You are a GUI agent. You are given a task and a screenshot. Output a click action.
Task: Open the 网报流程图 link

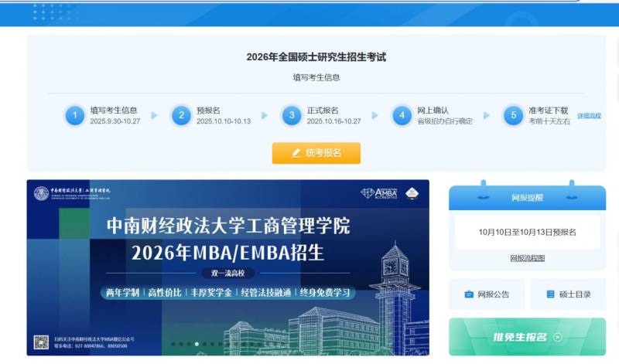pyautogui.click(x=527, y=258)
